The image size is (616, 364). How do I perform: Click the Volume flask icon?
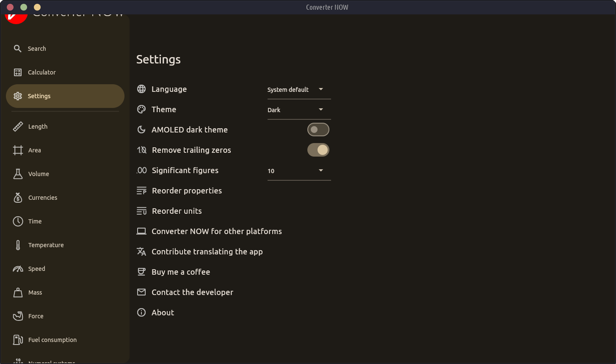[x=18, y=174]
